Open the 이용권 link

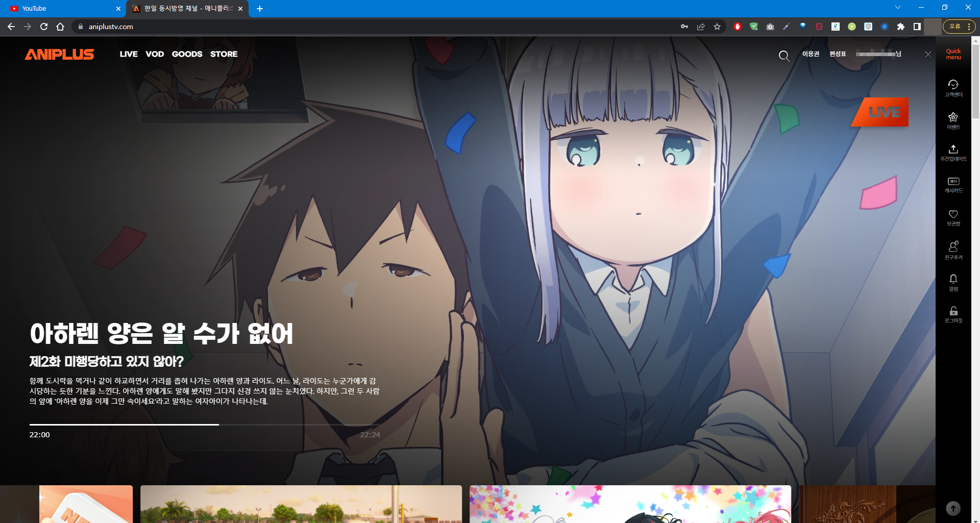coord(811,54)
